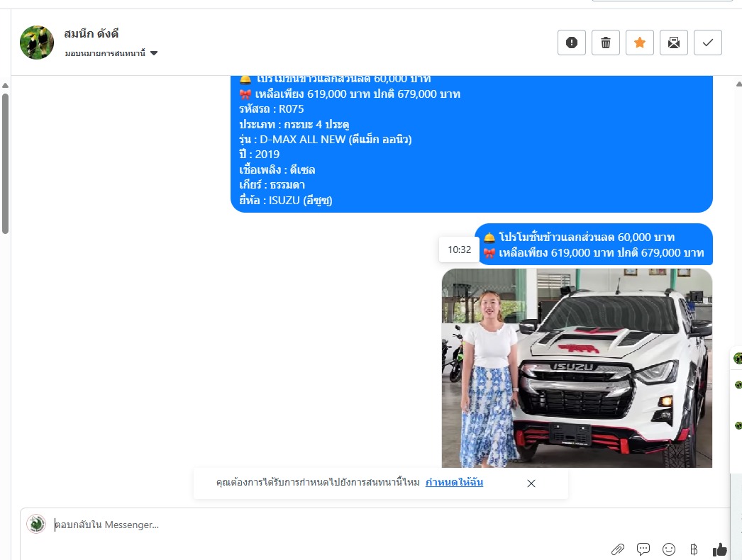This screenshot has height=560, width=742.
Task: Click the ยี่ห้อ : ISUZU line
Action: 286,201
